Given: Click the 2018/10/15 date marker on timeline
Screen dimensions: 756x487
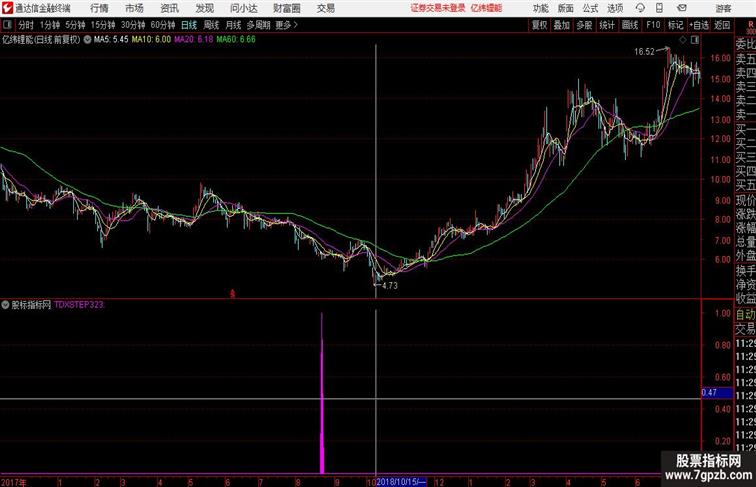Looking at the screenshot, I should (401, 482).
